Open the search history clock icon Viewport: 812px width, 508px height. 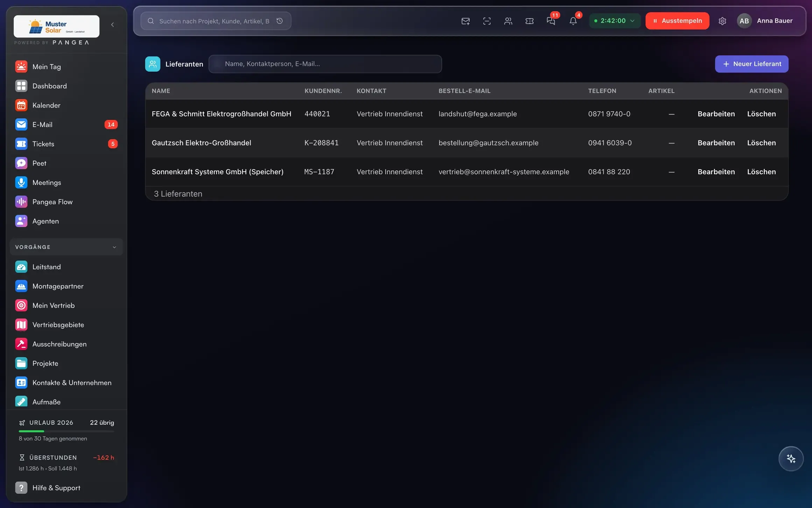280,21
